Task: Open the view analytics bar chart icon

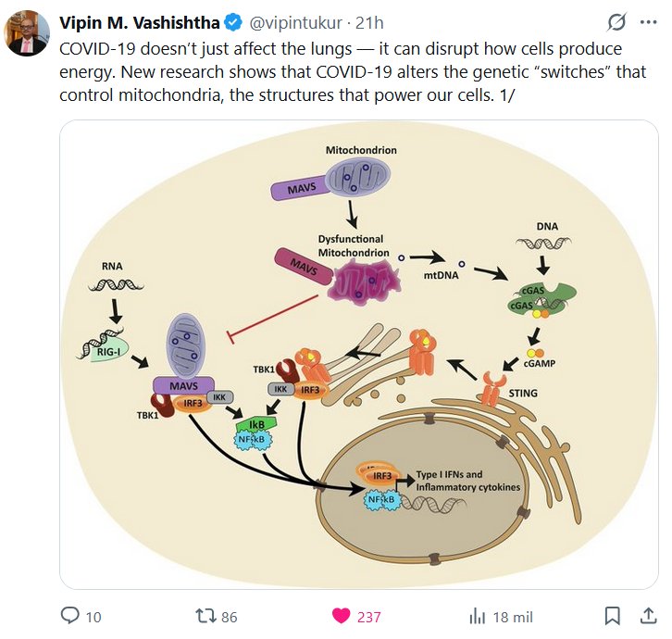Action: (x=478, y=616)
